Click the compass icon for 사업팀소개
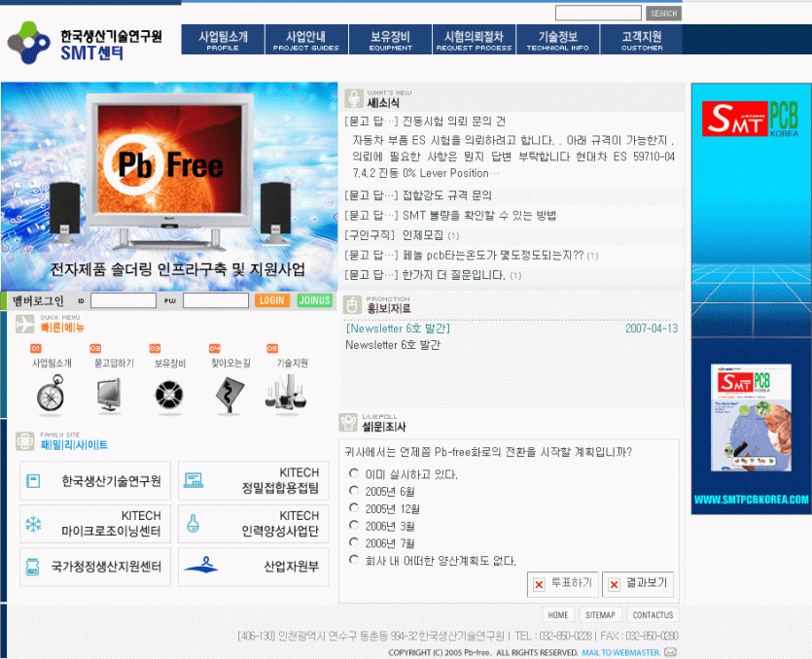The width and height of the screenshot is (812, 659). (x=51, y=395)
